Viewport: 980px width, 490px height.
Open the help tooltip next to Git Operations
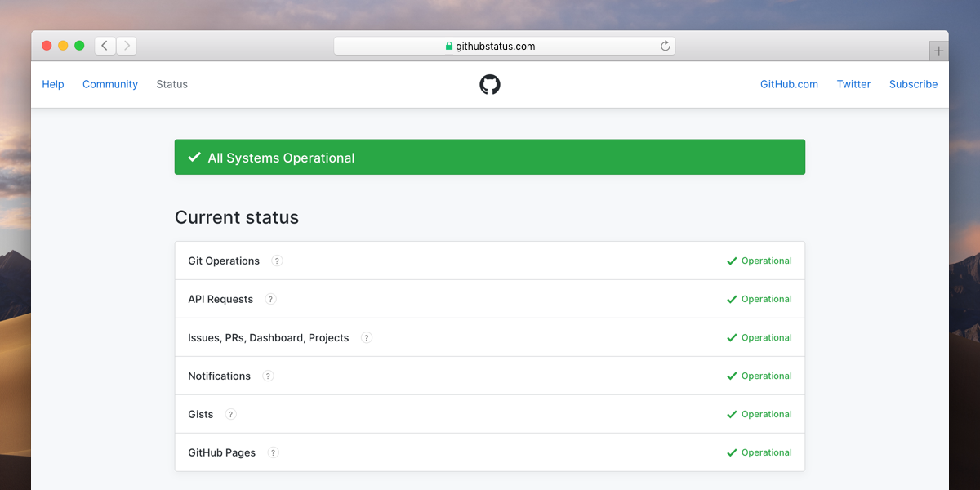(277, 261)
